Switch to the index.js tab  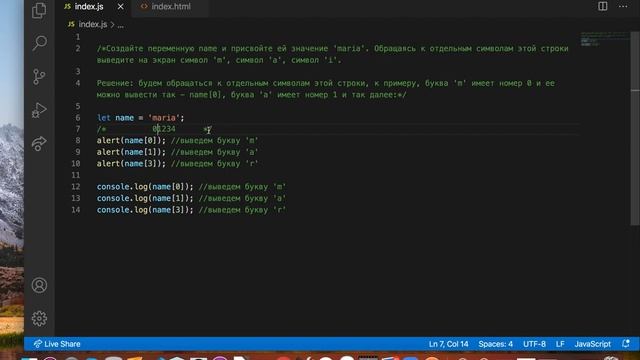(89, 7)
